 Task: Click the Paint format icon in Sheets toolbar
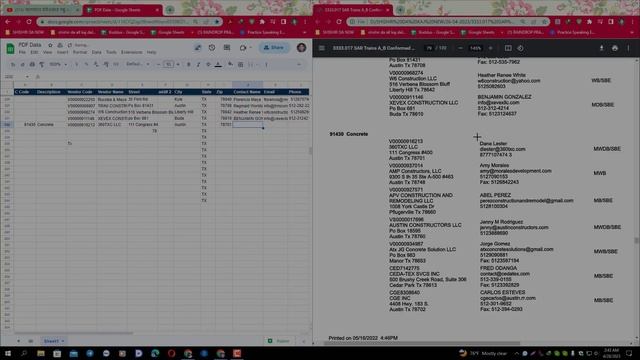coord(42,64)
